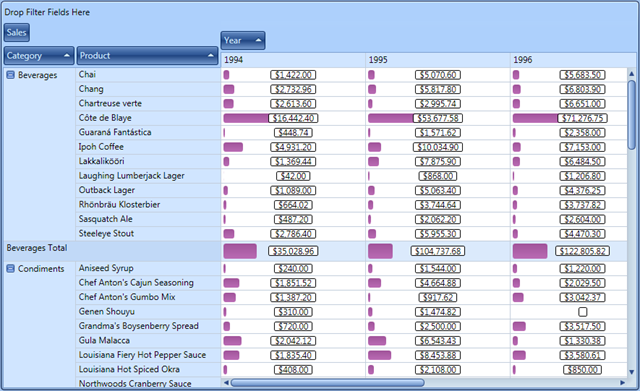Select the Chang product row
Image resolution: width=640 pixels, height=391 pixels.
148,89
